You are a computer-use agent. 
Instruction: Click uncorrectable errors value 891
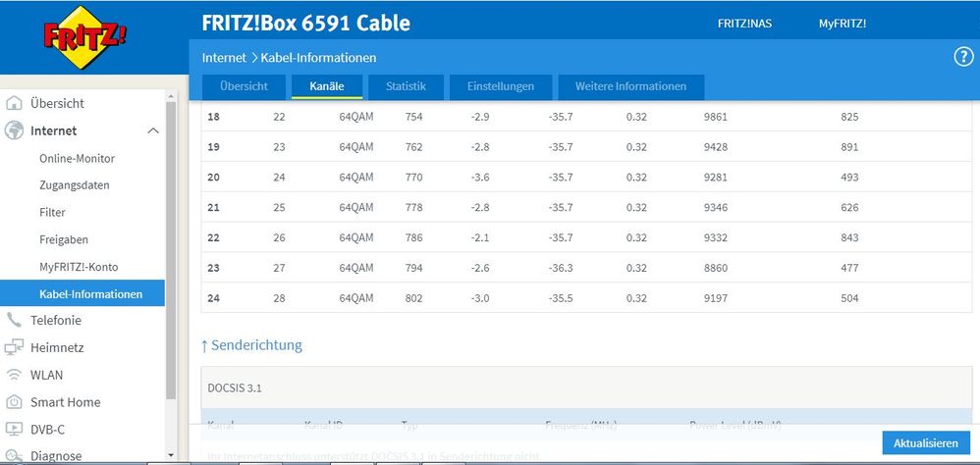point(849,147)
